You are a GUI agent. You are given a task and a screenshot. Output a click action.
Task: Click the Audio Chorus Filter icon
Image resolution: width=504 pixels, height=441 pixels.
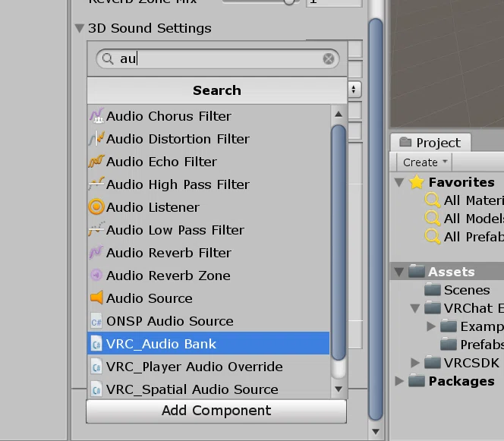coord(96,116)
